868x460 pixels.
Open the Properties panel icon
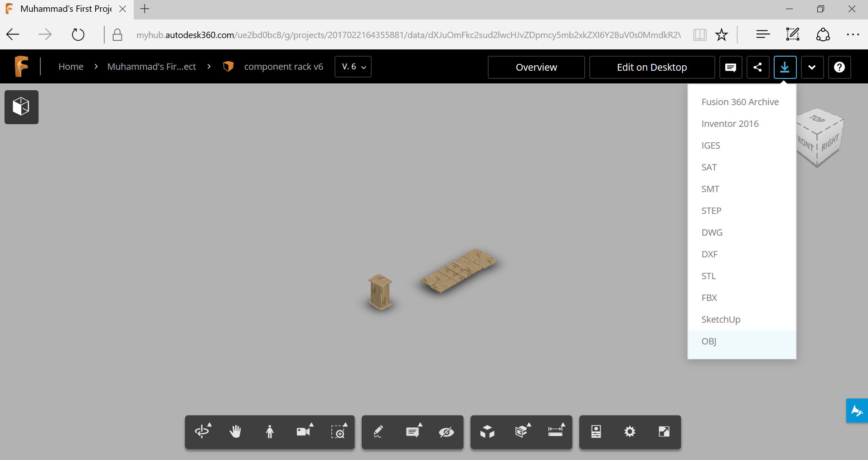596,431
